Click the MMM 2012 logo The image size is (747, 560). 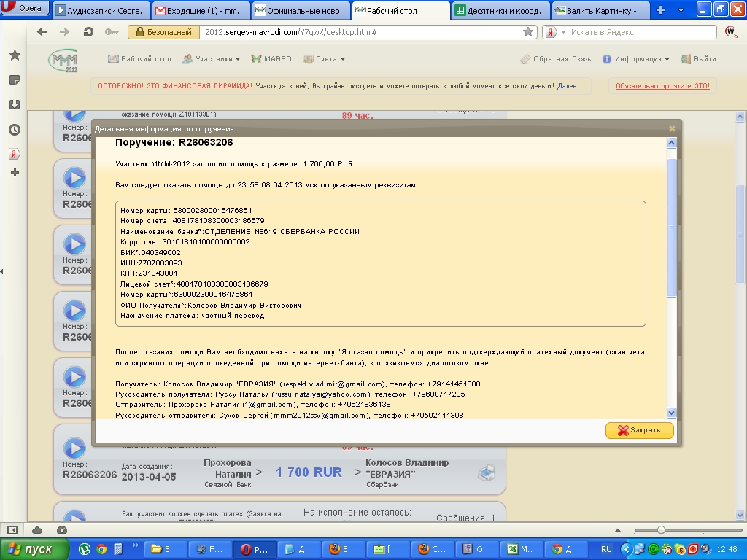coord(63,61)
